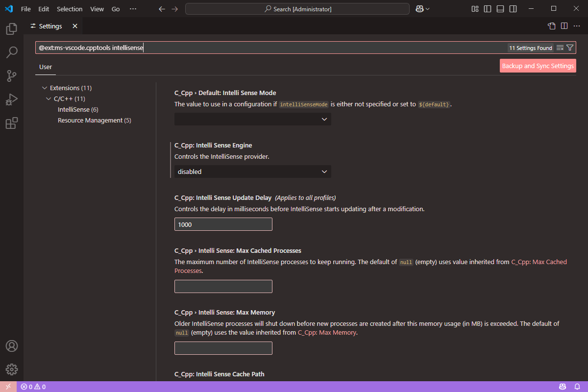Image resolution: width=588 pixels, height=392 pixels.
Task: Follow the C_Cpp: Max Memory link
Action: click(327, 332)
